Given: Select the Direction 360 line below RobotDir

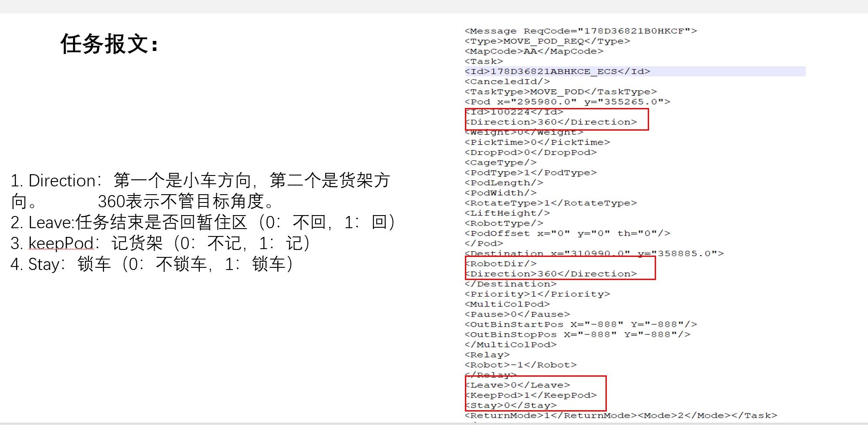Looking at the screenshot, I should point(551,274).
